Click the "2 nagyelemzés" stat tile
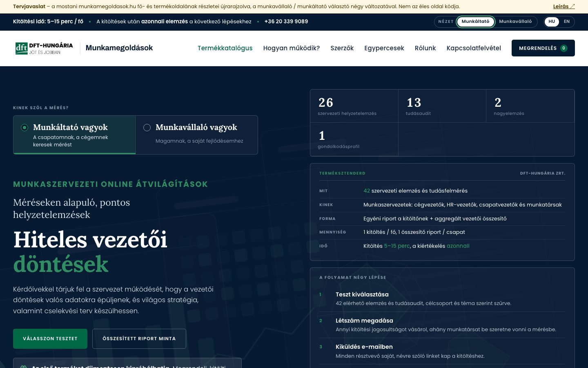588x368 pixels. (x=530, y=106)
